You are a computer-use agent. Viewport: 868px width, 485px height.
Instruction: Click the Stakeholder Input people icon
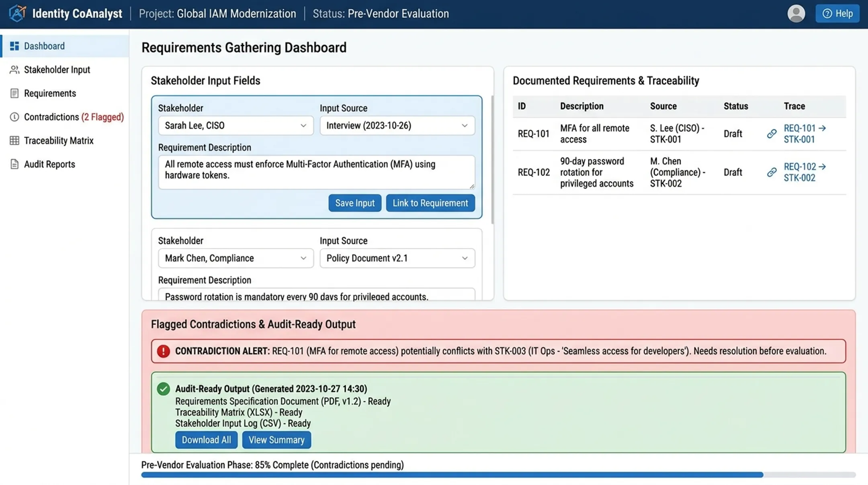(x=14, y=70)
